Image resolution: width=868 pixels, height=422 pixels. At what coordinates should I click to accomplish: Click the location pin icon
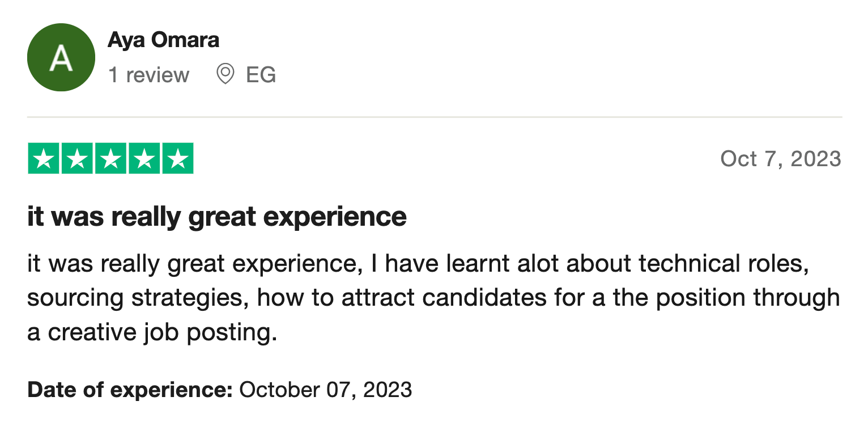pyautogui.click(x=225, y=74)
